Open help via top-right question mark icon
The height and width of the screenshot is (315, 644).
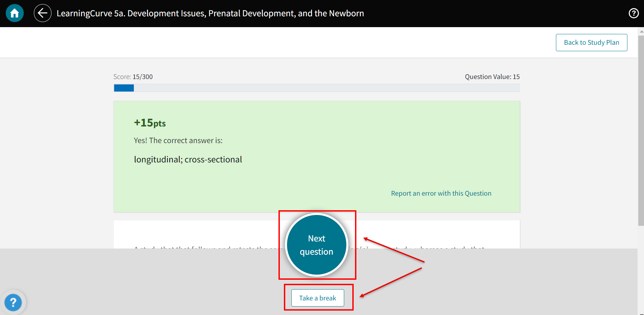coord(633,13)
